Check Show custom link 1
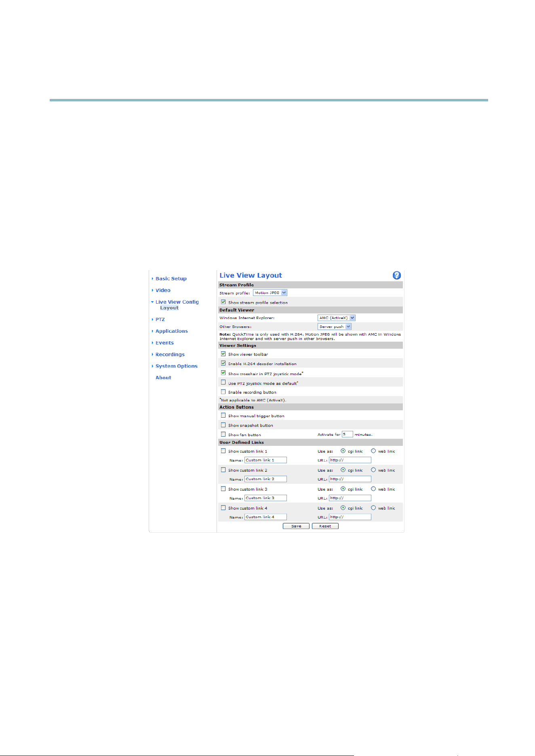The image size is (535, 756). [223, 451]
